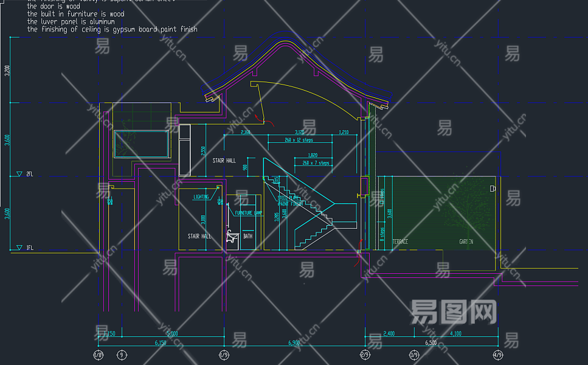Select the grid bubble labeled 1/8
This screenshot has width=588, height=365.
99,355
